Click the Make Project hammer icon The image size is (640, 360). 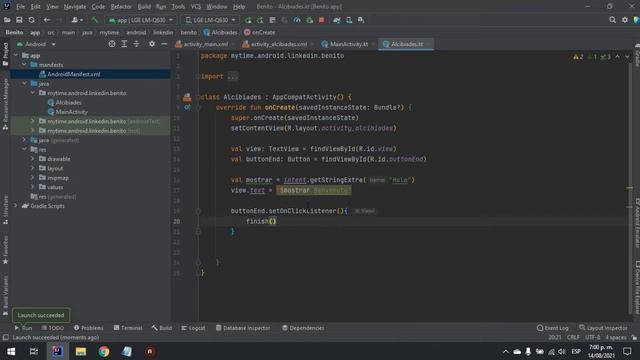pyautogui.click(x=95, y=20)
